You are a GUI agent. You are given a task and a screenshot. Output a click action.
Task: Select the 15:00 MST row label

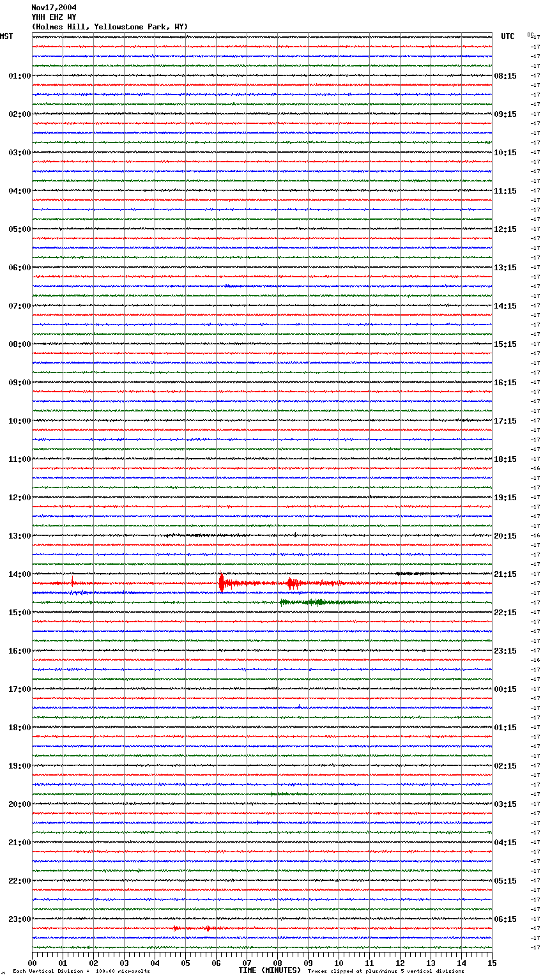[x=19, y=613]
